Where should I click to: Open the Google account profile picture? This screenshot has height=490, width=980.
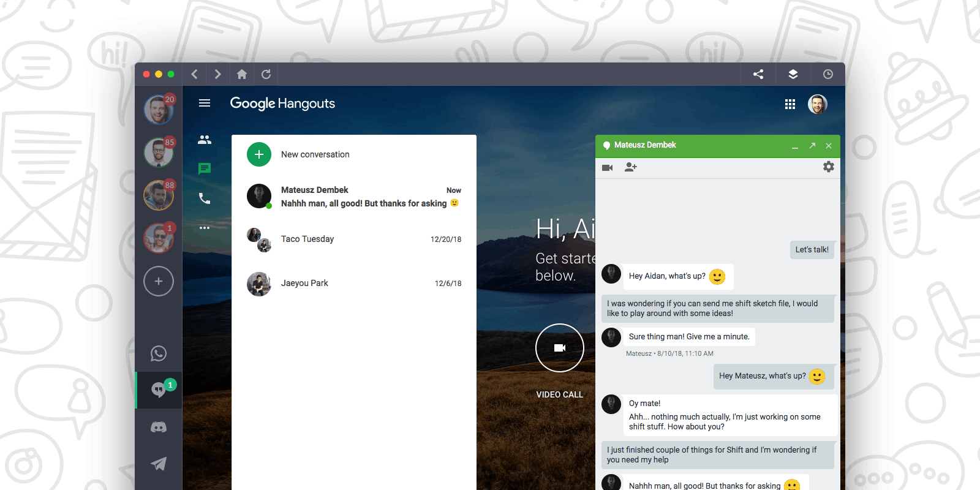pyautogui.click(x=818, y=104)
